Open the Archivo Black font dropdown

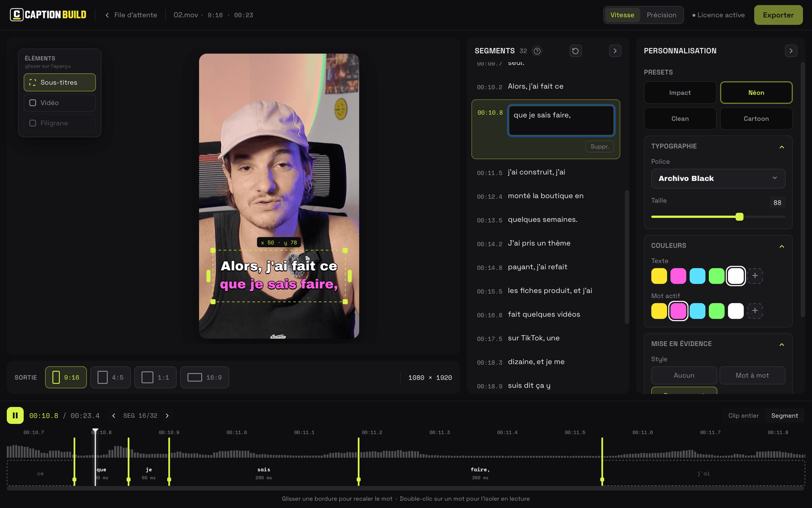coord(718,178)
